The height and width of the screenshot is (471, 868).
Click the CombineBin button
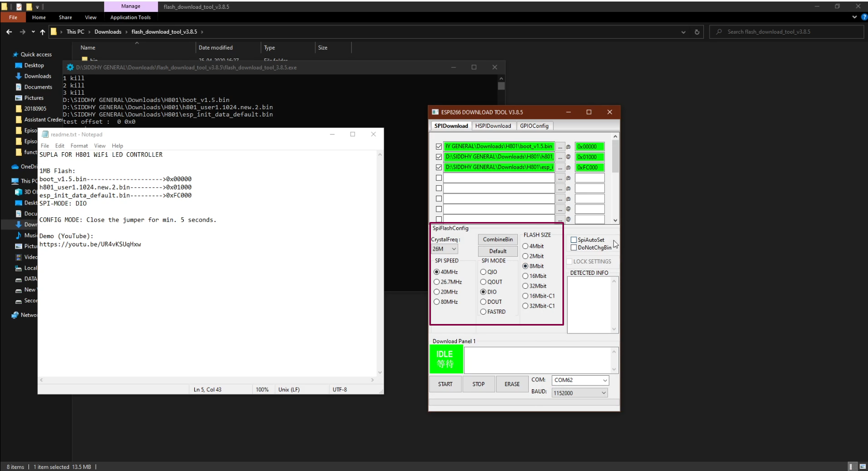click(x=497, y=239)
